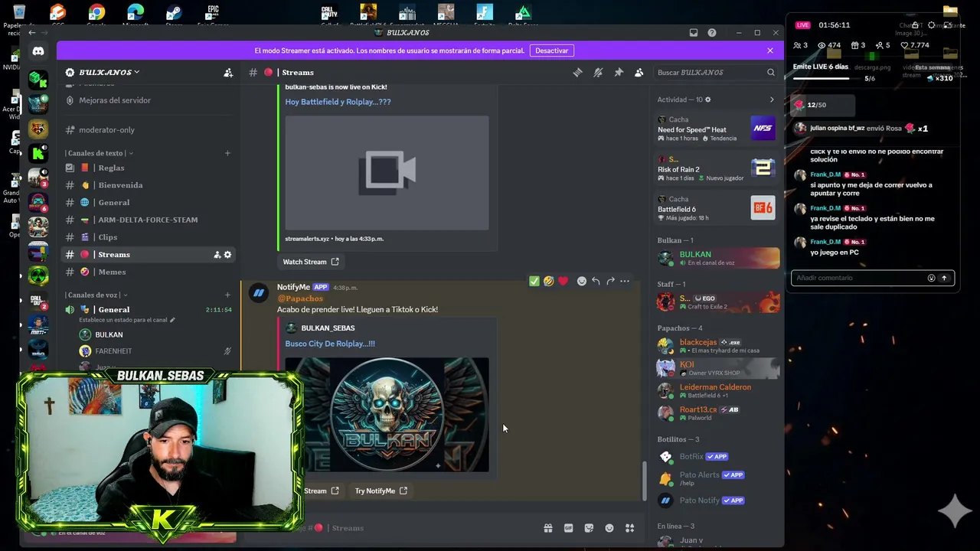The image size is (980, 551).
Task: Open Busco City De Rolplay link
Action: tap(330, 344)
